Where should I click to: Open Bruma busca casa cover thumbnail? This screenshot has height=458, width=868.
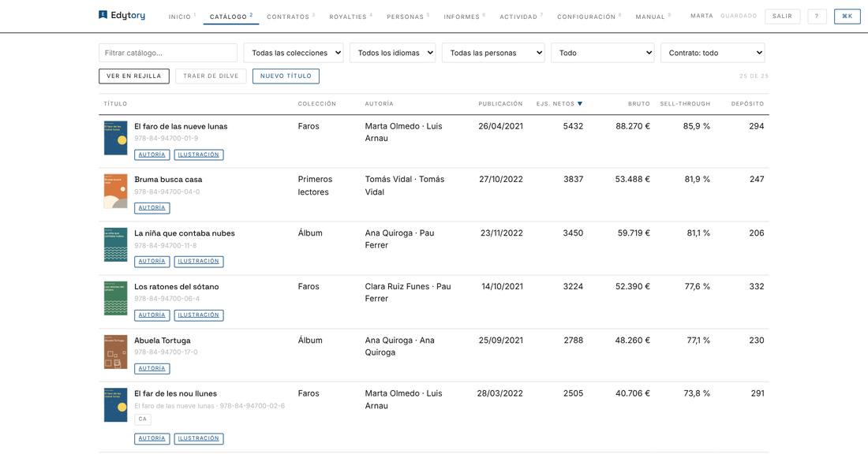coord(116,192)
